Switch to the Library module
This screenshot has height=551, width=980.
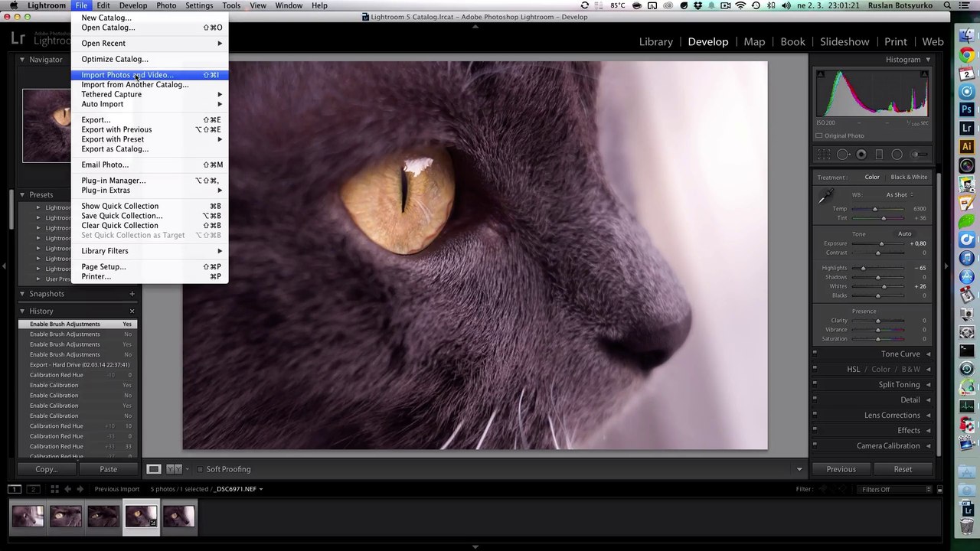655,41
